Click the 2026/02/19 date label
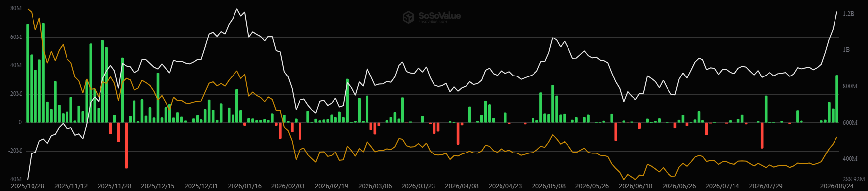The width and height of the screenshot is (868, 191). coord(331,186)
